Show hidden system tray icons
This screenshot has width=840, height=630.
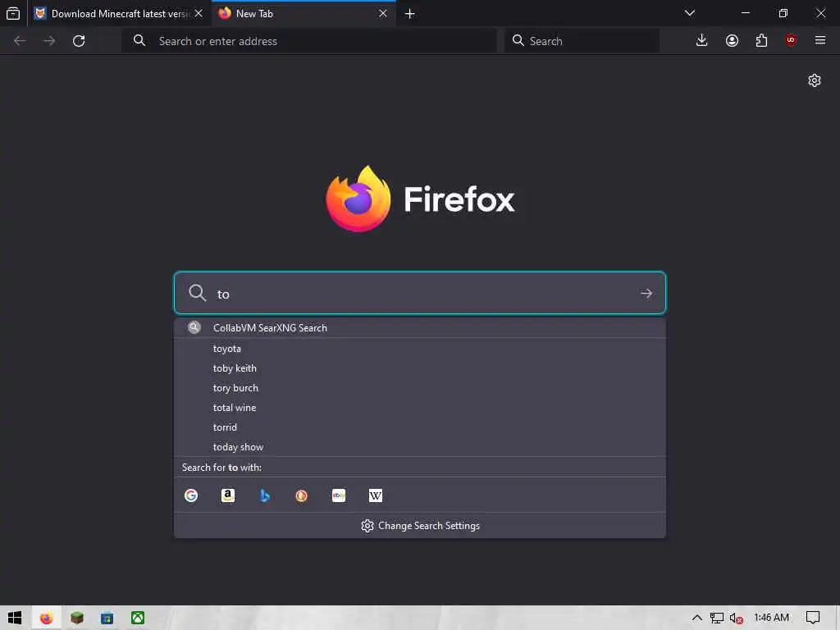697,618
